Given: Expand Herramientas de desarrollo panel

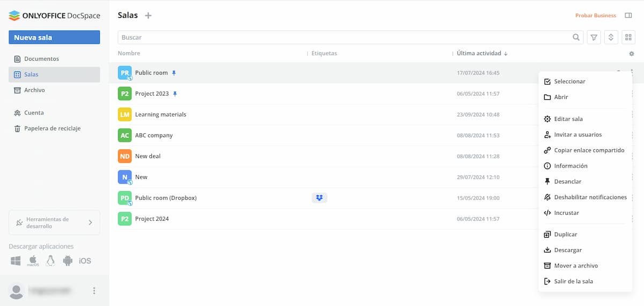Looking at the screenshot, I should click(54, 222).
